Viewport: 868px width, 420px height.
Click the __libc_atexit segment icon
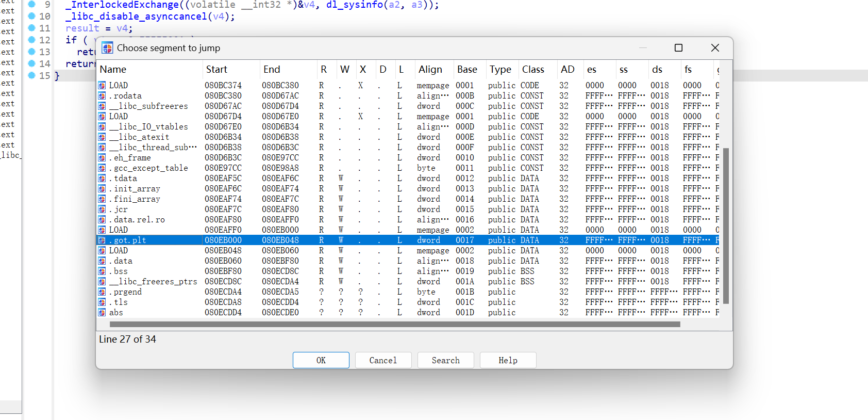[102, 137]
